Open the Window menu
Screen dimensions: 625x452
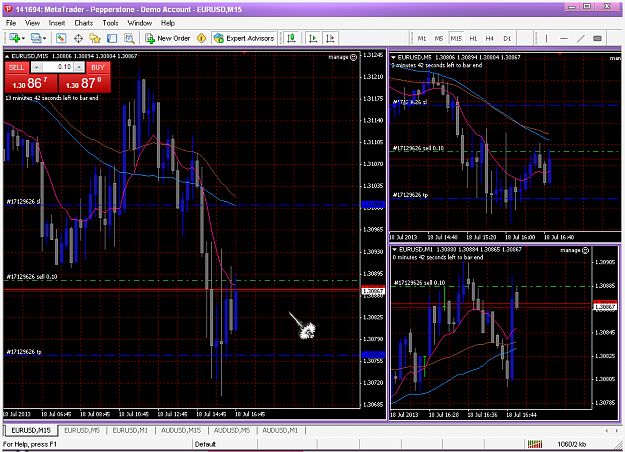coord(140,23)
